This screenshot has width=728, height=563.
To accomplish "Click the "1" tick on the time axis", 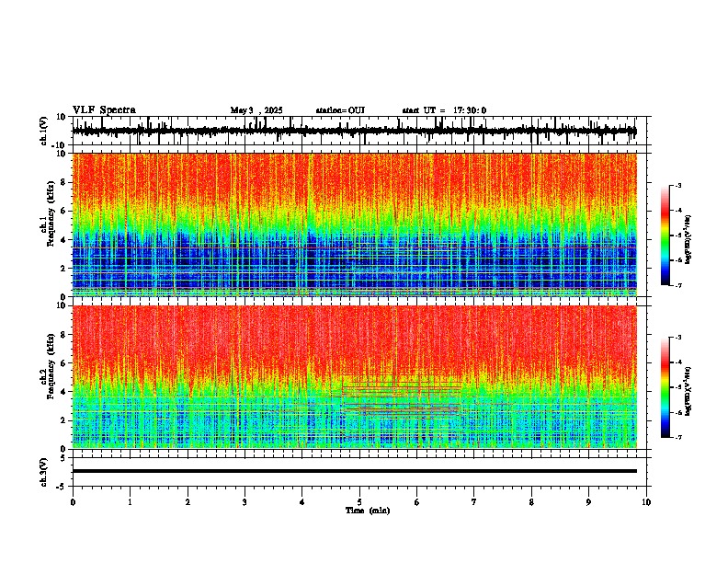I will [x=130, y=502].
